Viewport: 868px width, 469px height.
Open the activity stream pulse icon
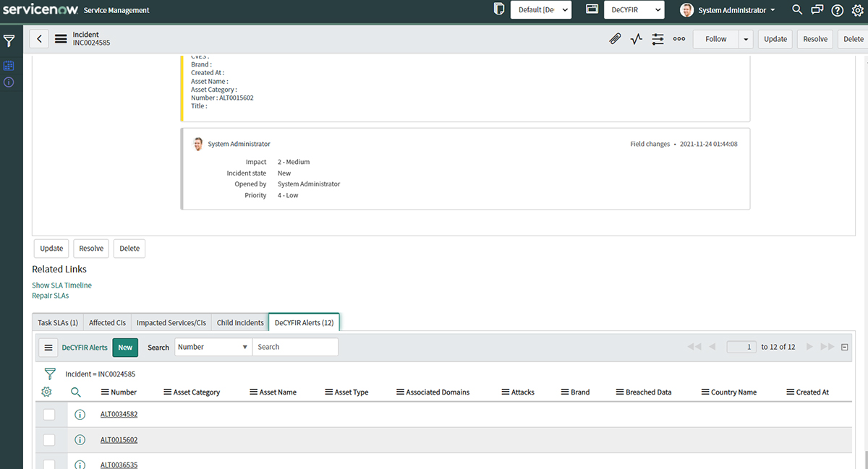[637, 39]
